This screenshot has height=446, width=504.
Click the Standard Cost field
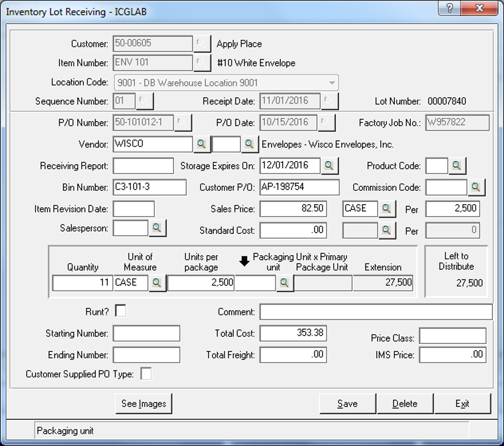pyautogui.click(x=293, y=230)
